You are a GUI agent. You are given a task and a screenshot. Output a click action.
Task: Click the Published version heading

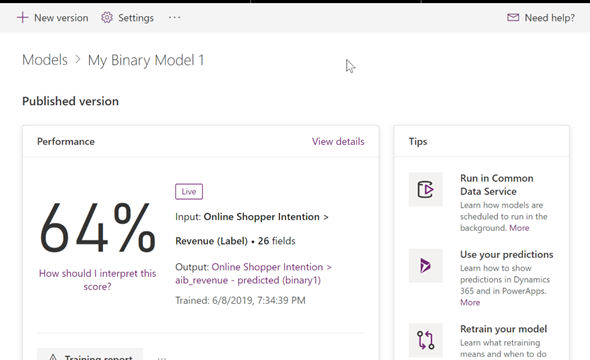pos(70,101)
